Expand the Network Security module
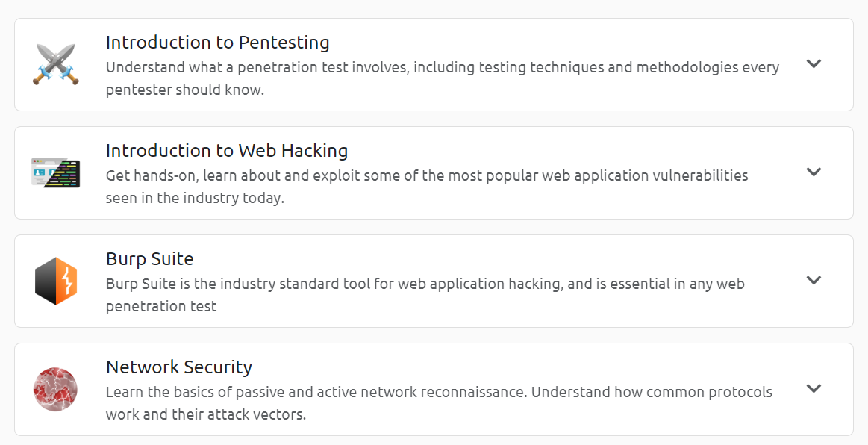This screenshot has height=445, width=868. pos(814,389)
